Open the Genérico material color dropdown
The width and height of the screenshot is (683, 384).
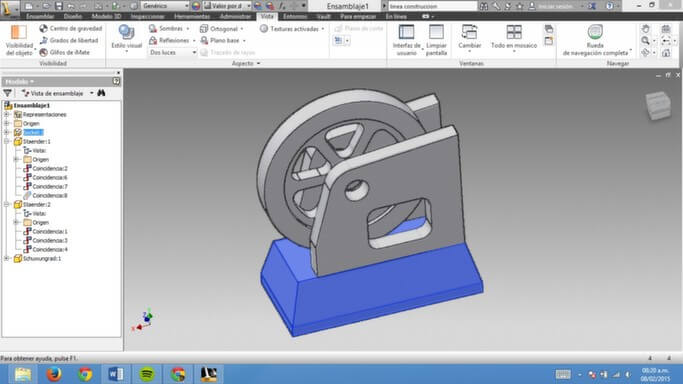tap(165, 6)
